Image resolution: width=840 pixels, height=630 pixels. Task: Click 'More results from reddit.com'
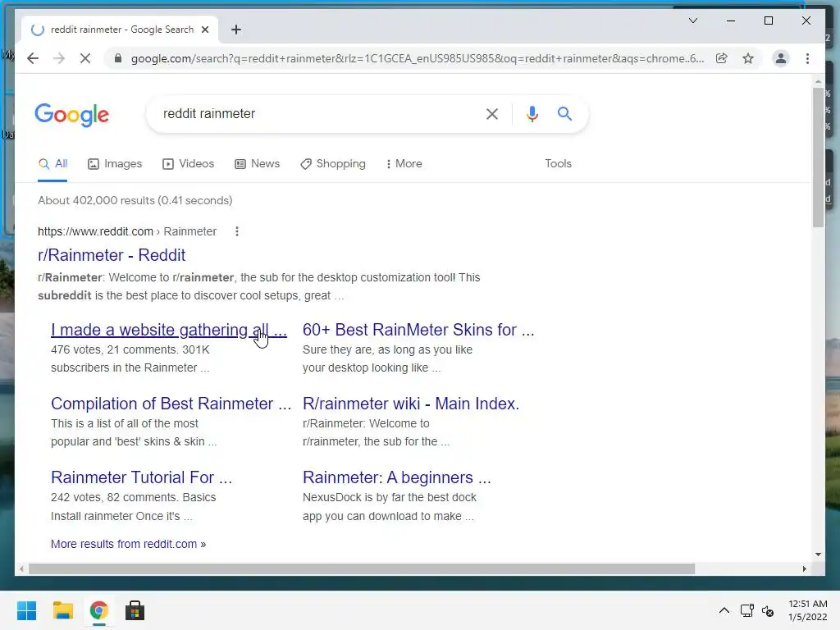coord(128,545)
